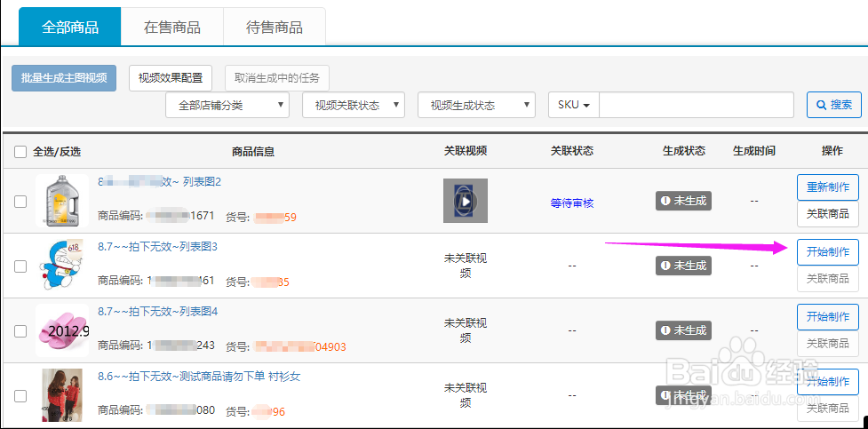Image resolution: width=868 pixels, height=429 pixels.
Task: Click 未关联视频 text in 衬衫女 row
Action: click(x=466, y=395)
